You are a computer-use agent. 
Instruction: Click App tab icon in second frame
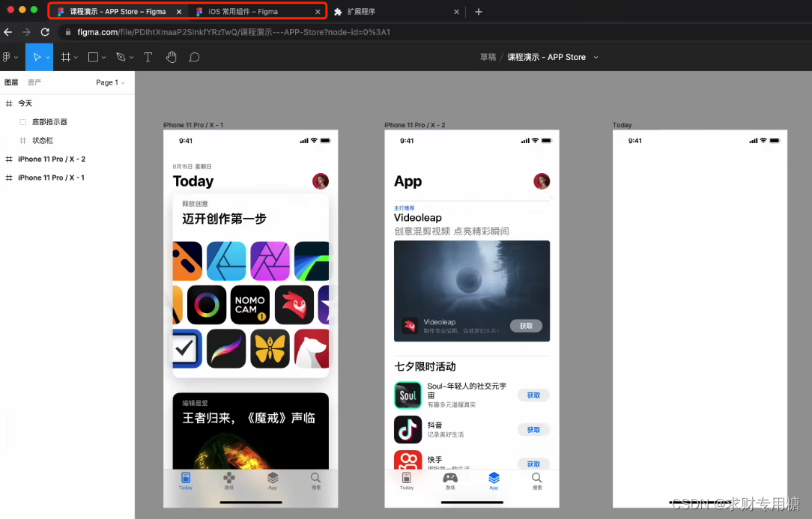point(494,478)
